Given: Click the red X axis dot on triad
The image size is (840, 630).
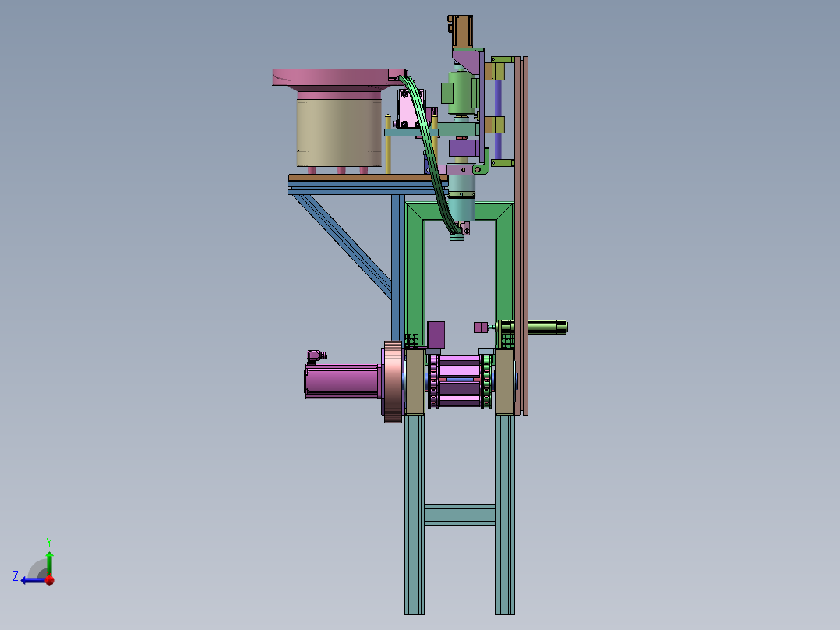Looking at the screenshot, I should [50, 580].
